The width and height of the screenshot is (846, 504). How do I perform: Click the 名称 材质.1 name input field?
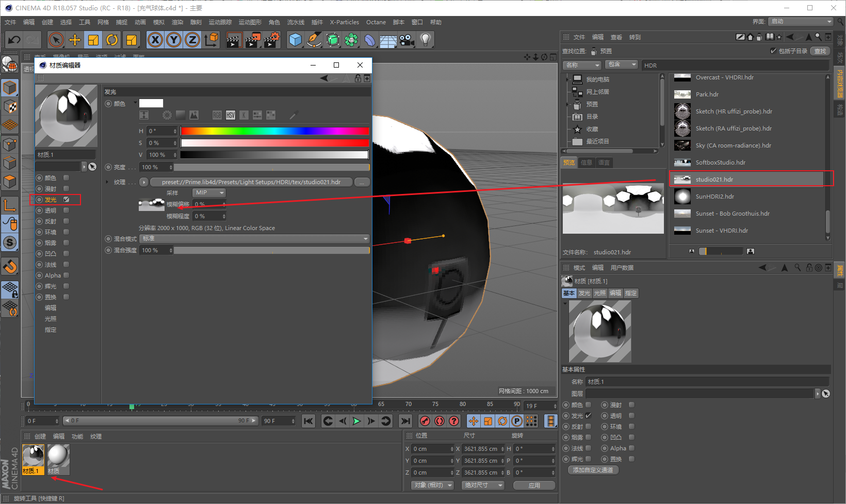click(x=707, y=382)
